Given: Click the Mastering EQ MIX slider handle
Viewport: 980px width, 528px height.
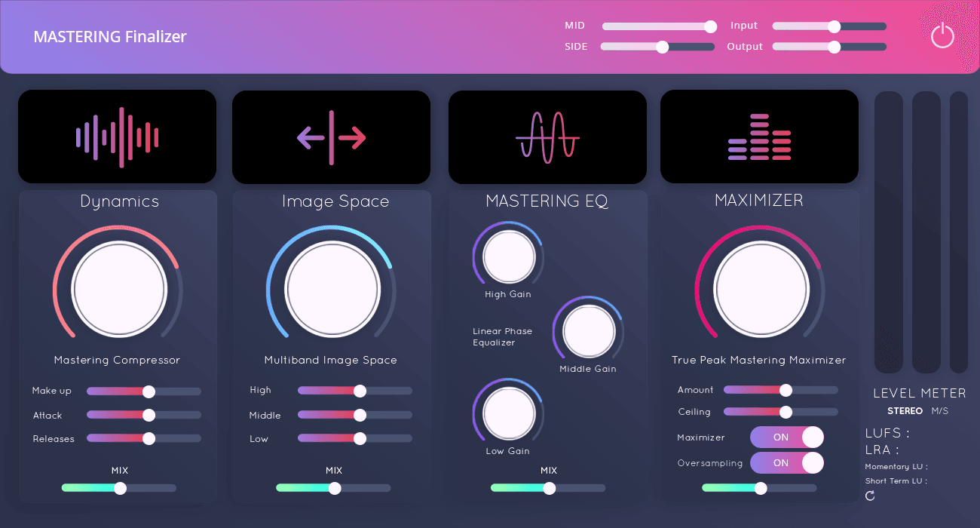Looking at the screenshot, I should 550,488.
